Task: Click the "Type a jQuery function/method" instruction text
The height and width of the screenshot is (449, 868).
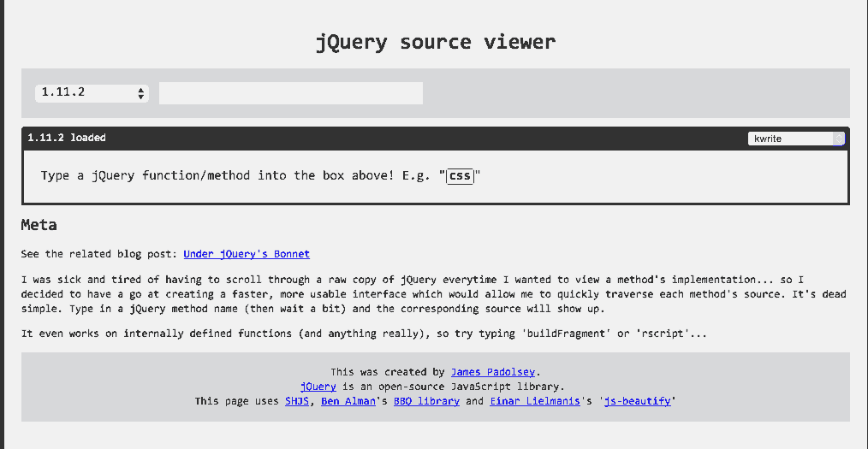Action: point(240,176)
